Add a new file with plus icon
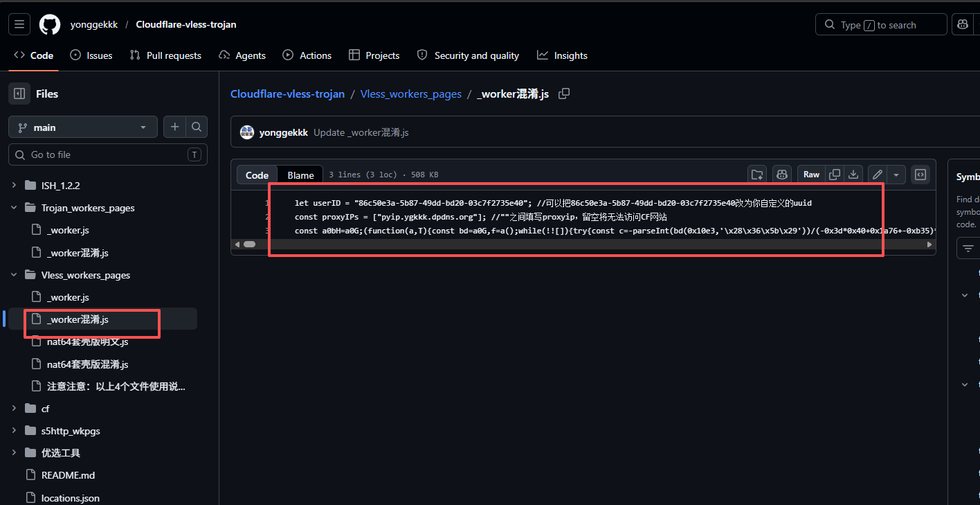980x505 pixels. point(174,127)
